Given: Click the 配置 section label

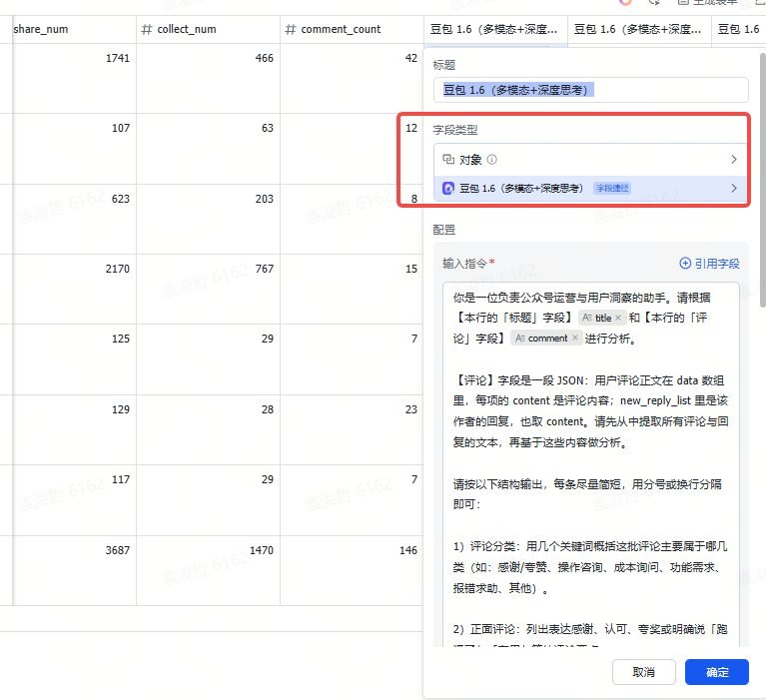Looking at the screenshot, I should pos(444,230).
